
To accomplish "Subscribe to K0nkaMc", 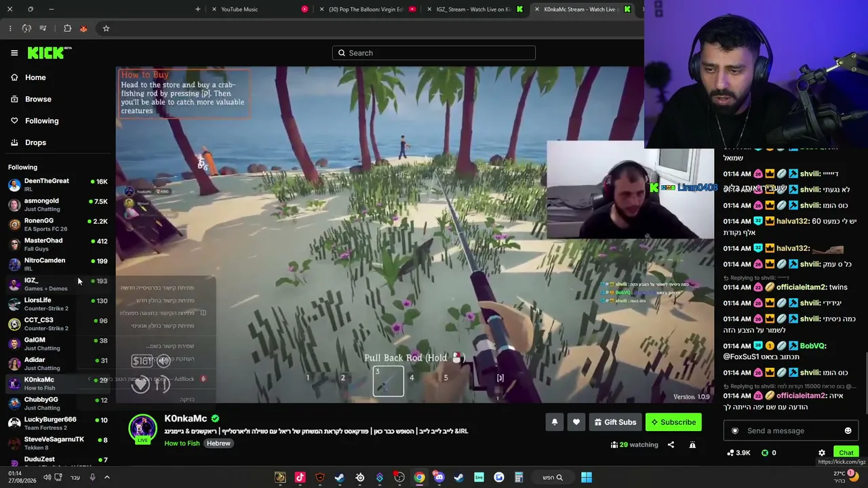I will coord(673,422).
